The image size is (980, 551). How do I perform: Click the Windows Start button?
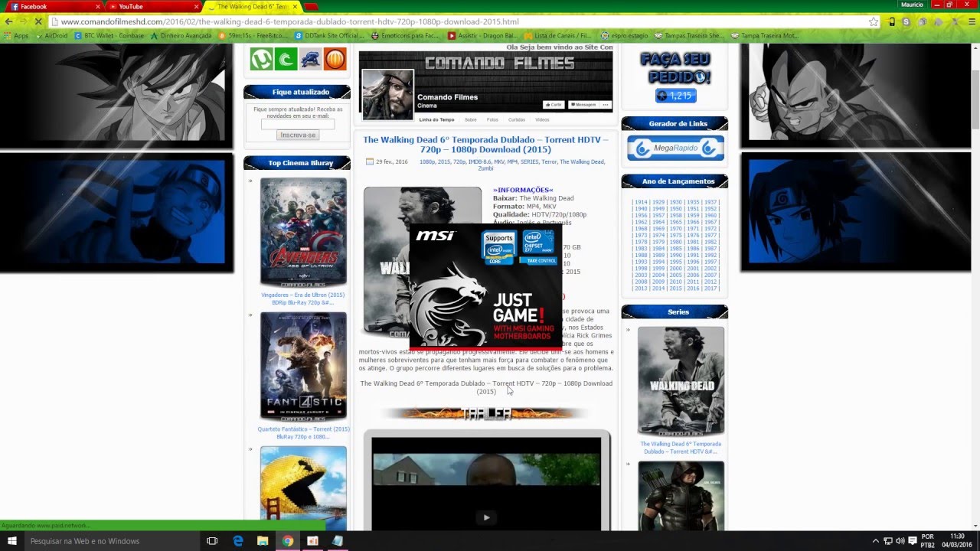tap(12, 541)
